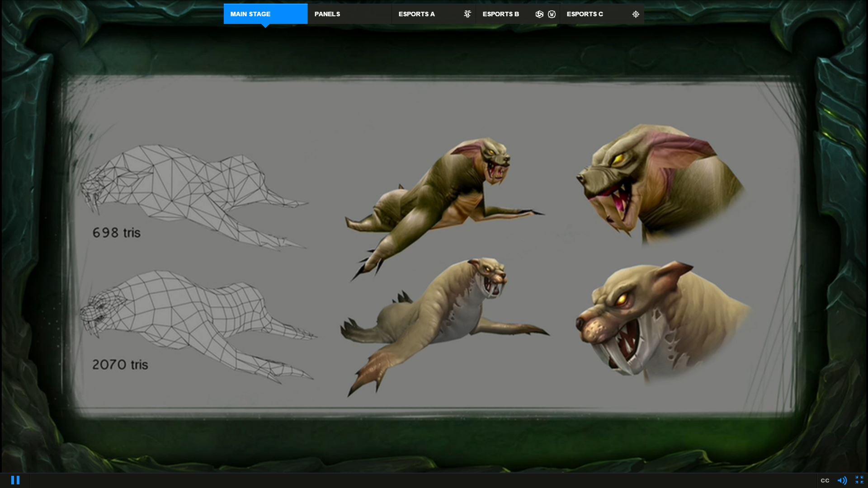Switch to Esports A channel label
This screenshot has height=488, width=868.
(416, 14)
